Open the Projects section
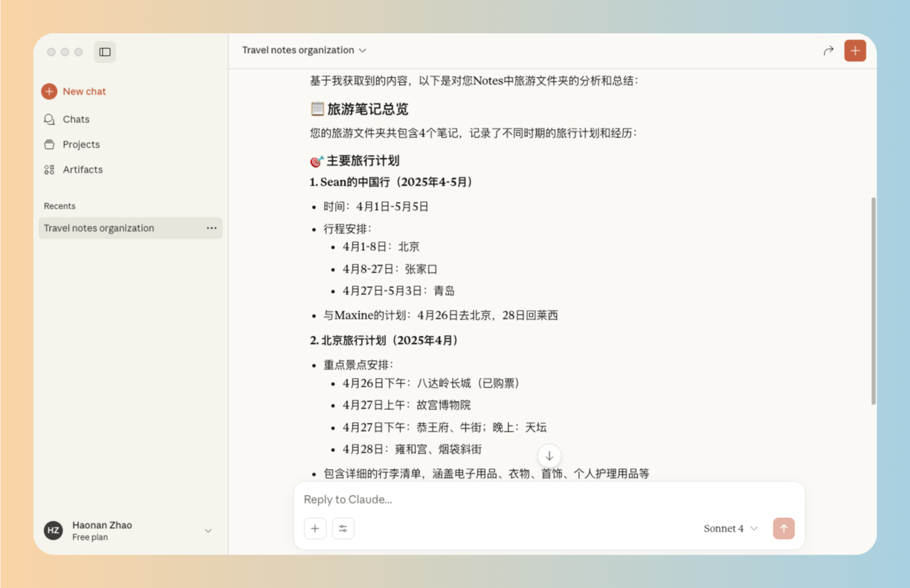The height and width of the screenshot is (588, 910). point(81,144)
